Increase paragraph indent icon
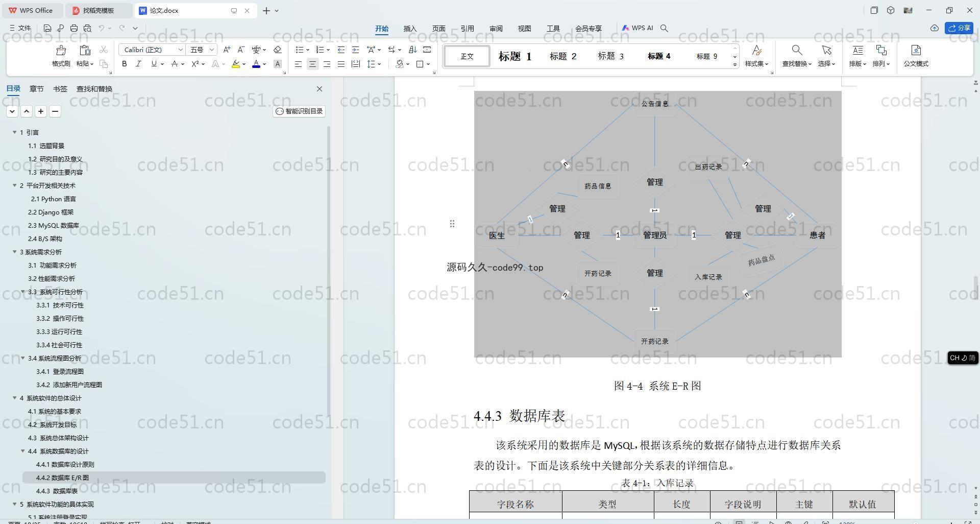Image resolution: width=980 pixels, height=524 pixels. coord(355,50)
